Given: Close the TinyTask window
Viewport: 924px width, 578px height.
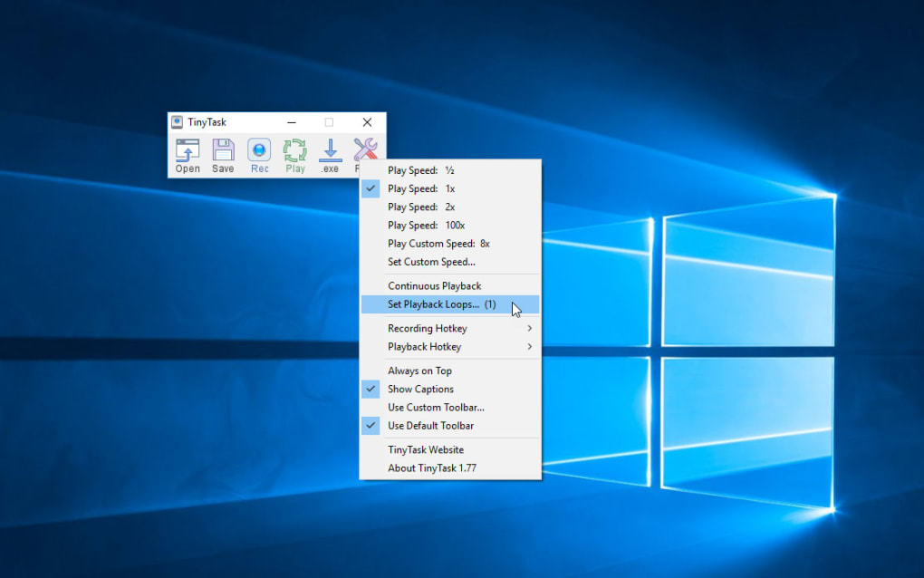Looking at the screenshot, I should click(367, 122).
